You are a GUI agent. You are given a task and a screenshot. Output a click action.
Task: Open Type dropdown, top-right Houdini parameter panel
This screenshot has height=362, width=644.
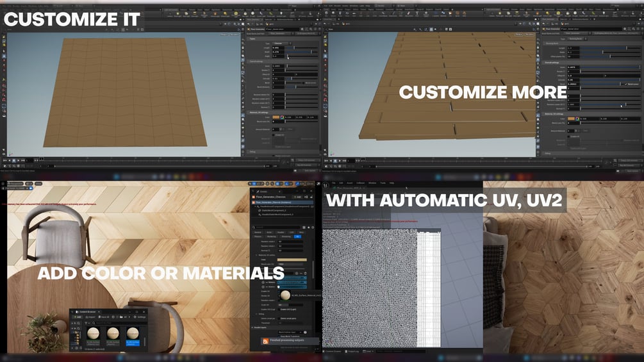(577, 39)
